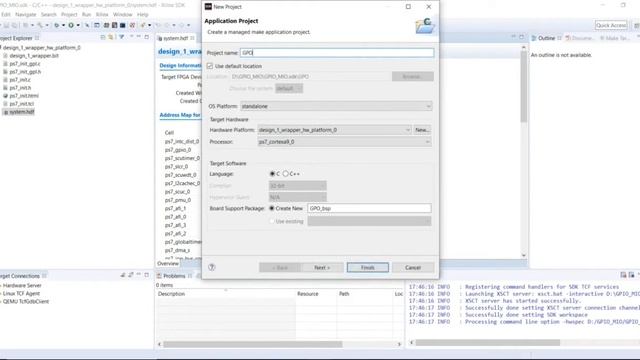Click New... hardware platform button

pyautogui.click(x=422, y=130)
